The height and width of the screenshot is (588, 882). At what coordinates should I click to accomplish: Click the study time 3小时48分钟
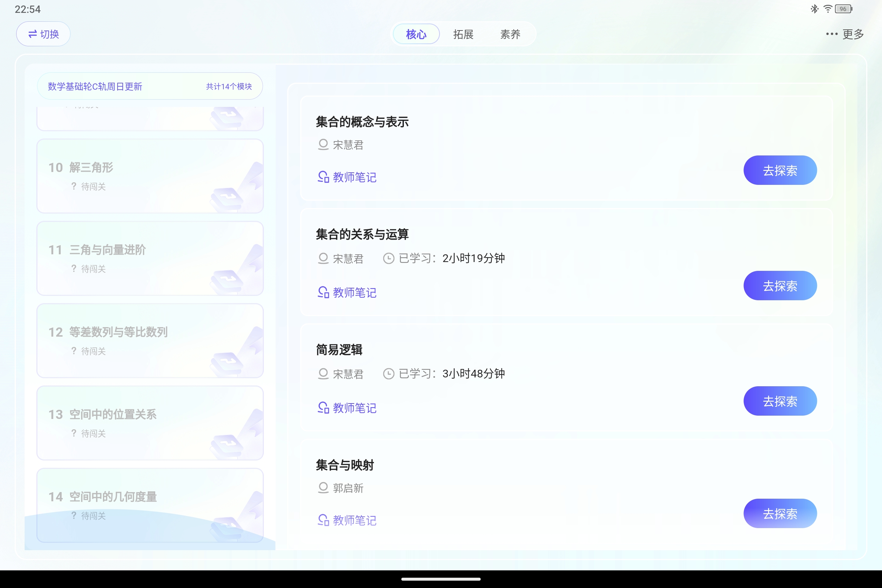474,374
